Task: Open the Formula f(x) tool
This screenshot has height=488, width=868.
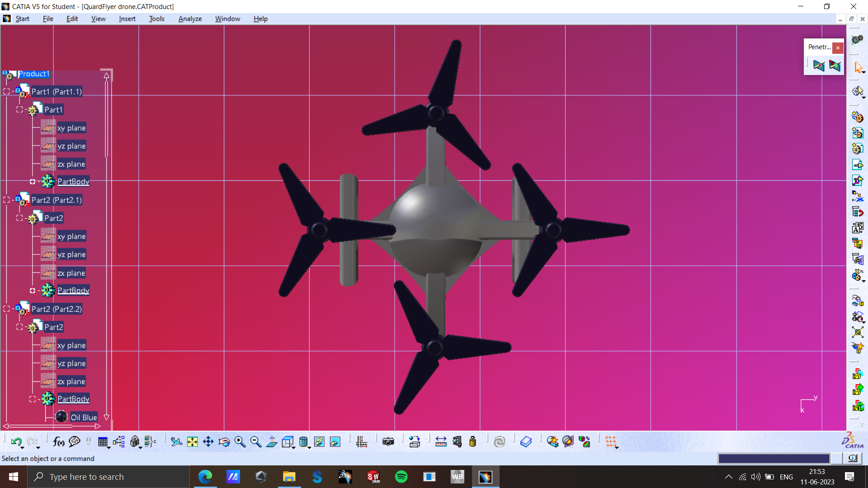Action: (58, 441)
